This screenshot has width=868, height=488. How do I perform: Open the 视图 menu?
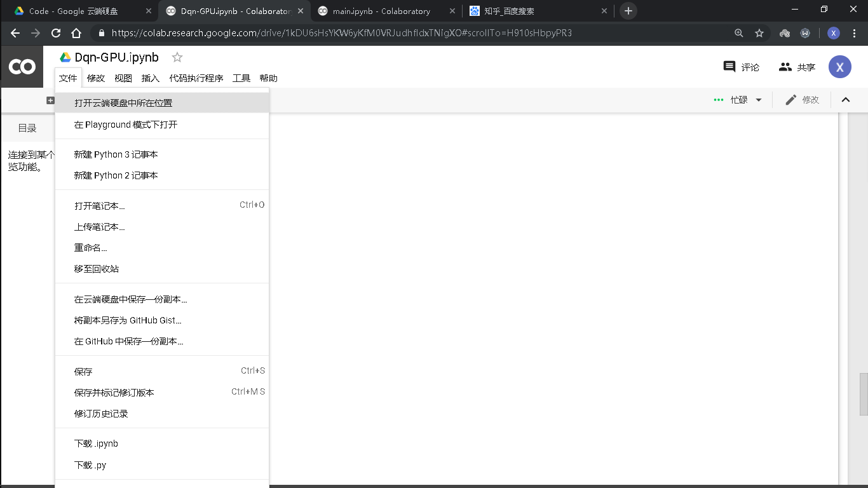point(123,78)
